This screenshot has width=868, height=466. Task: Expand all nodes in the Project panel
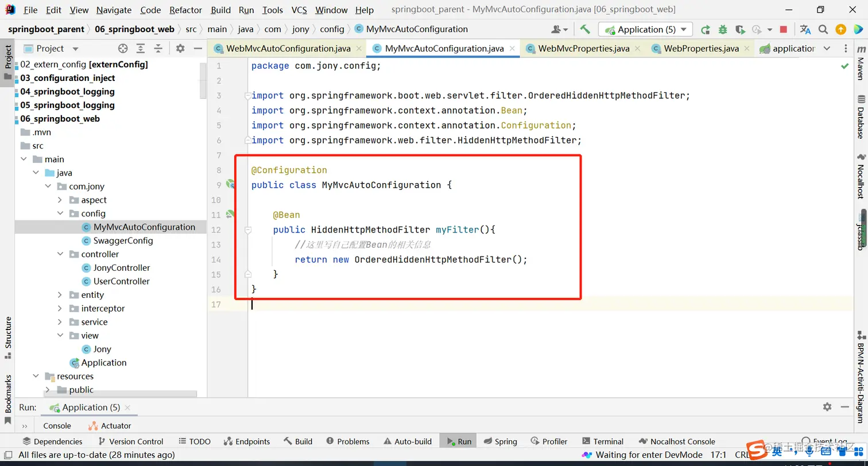[x=141, y=49]
